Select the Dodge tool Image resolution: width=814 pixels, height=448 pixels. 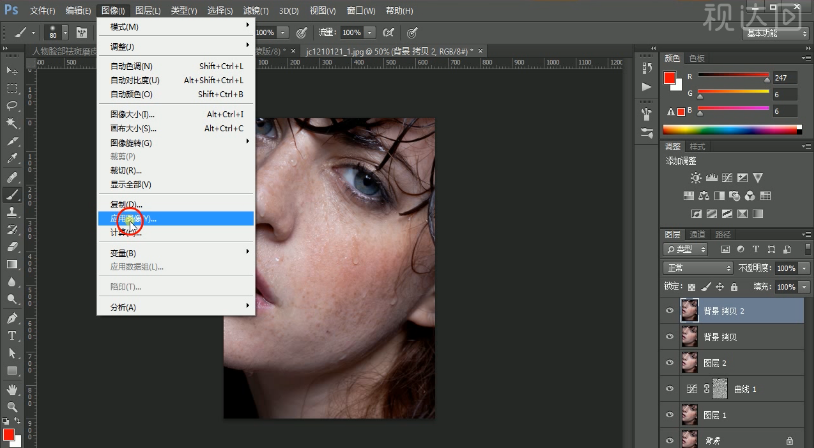tap(12, 300)
